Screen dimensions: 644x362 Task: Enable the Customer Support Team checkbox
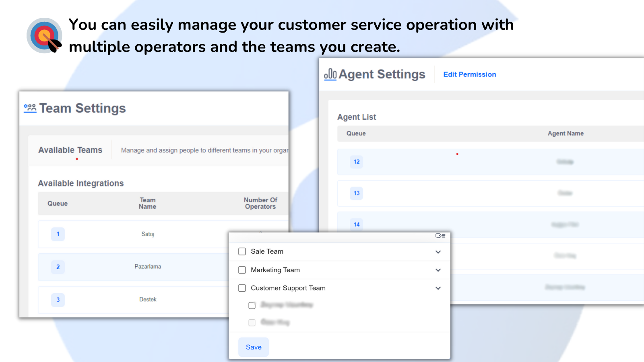coord(242,288)
